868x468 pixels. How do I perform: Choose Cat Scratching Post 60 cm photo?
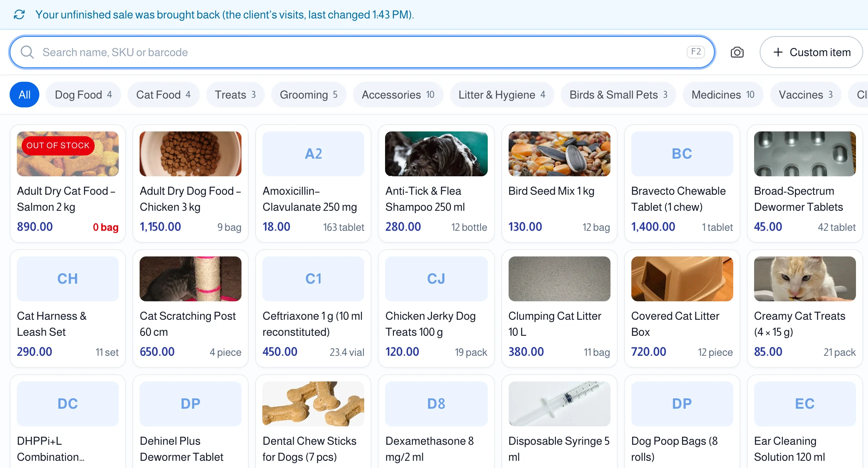191,279
